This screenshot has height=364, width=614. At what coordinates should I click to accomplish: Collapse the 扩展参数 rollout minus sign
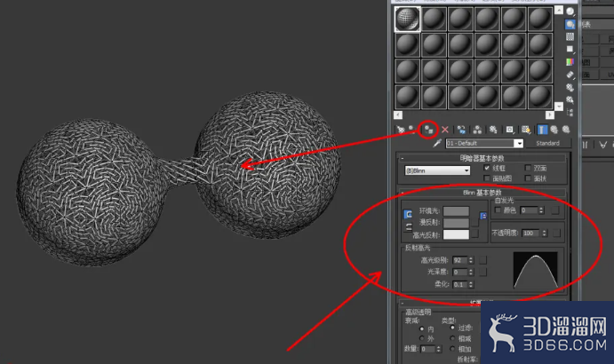pos(403,303)
